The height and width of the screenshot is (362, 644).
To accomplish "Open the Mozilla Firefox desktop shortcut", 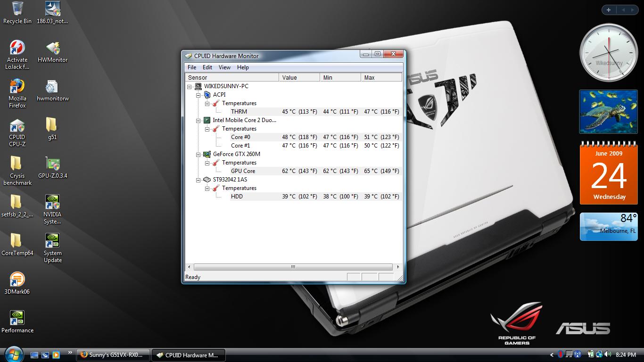I will click(x=17, y=93).
